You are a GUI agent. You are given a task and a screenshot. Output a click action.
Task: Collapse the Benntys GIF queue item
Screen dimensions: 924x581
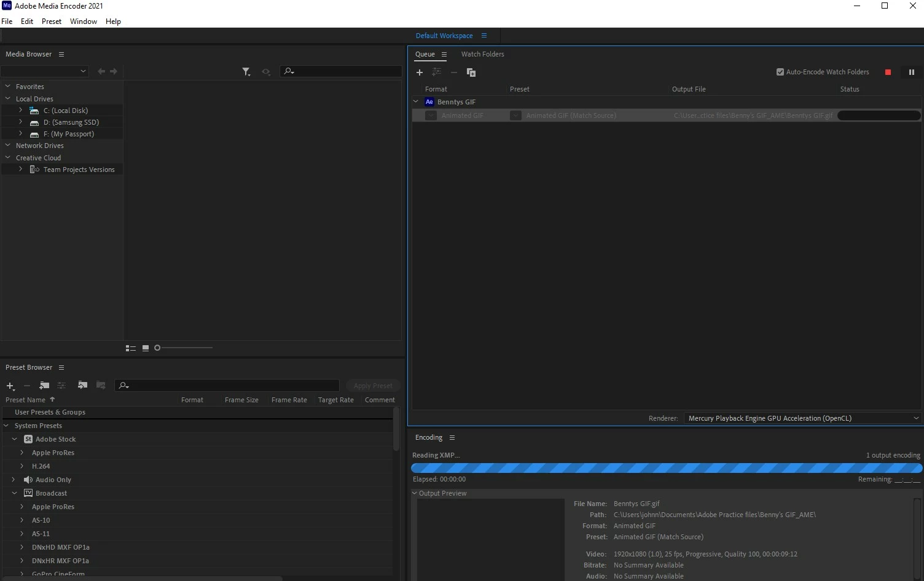[416, 102]
